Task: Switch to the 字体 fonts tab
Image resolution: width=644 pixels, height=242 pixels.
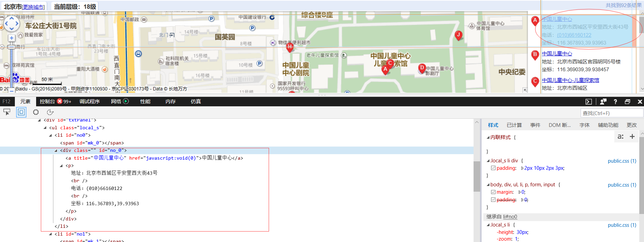Action: (585, 125)
